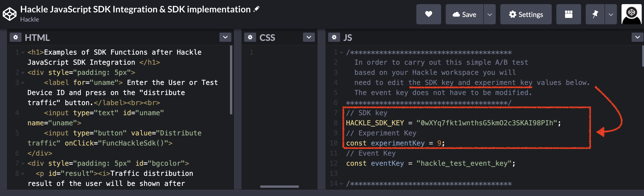Click CSS editor line 1
This screenshot has width=644, height=196.
(280, 52)
